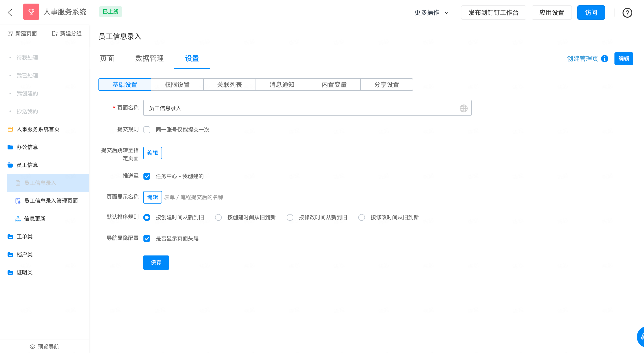Image resolution: width=644 pixels, height=353 pixels.
Task: Click the info icon beside 创建管理页
Action: [605, 59]
